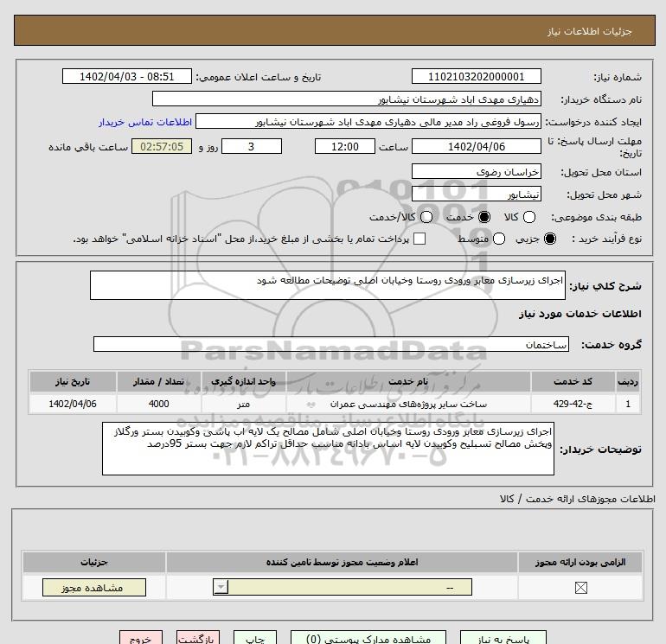Click the مشاهده مجوز button
666x644 pixels.
tap(94, 588)
